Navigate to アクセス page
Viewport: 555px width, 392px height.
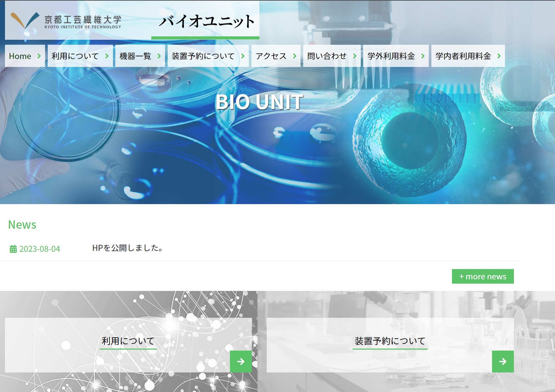coord(276,56)
